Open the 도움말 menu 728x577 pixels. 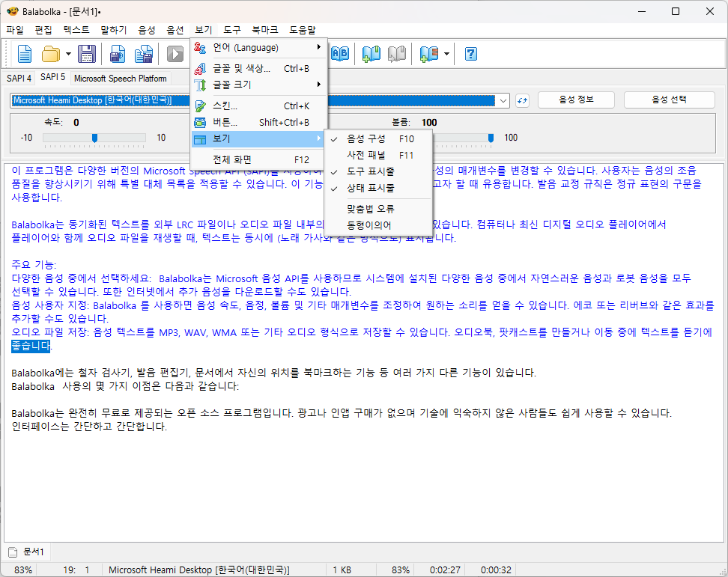point(303,30)
